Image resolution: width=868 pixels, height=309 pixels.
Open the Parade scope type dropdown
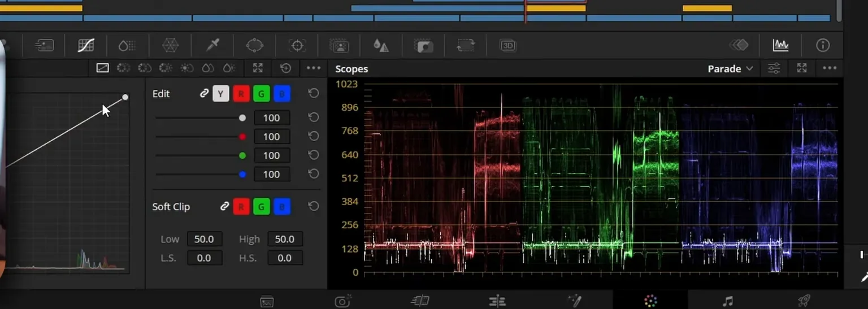coord(730,68)
